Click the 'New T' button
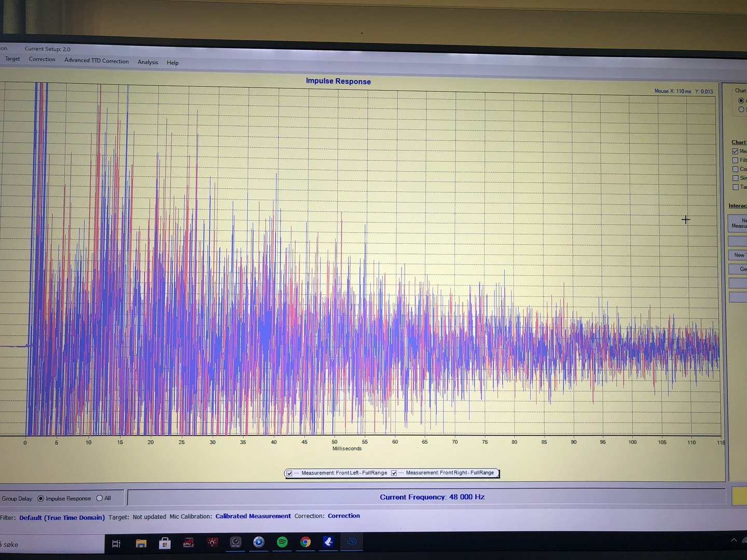The image size is (747, 560). click(x=738, y=255)
